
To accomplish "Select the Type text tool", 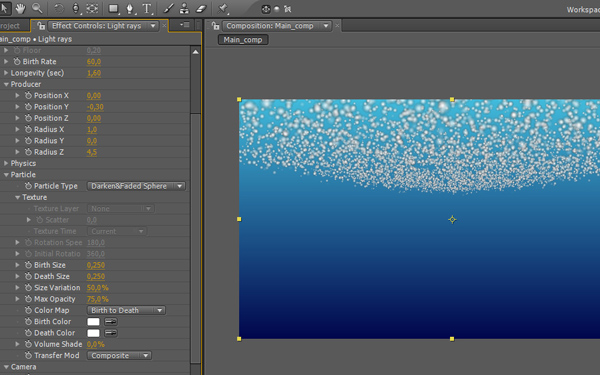I will pos(147,9).
